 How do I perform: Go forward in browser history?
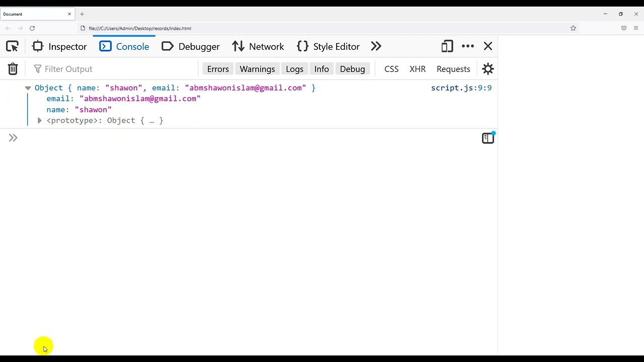coord(20,28)
